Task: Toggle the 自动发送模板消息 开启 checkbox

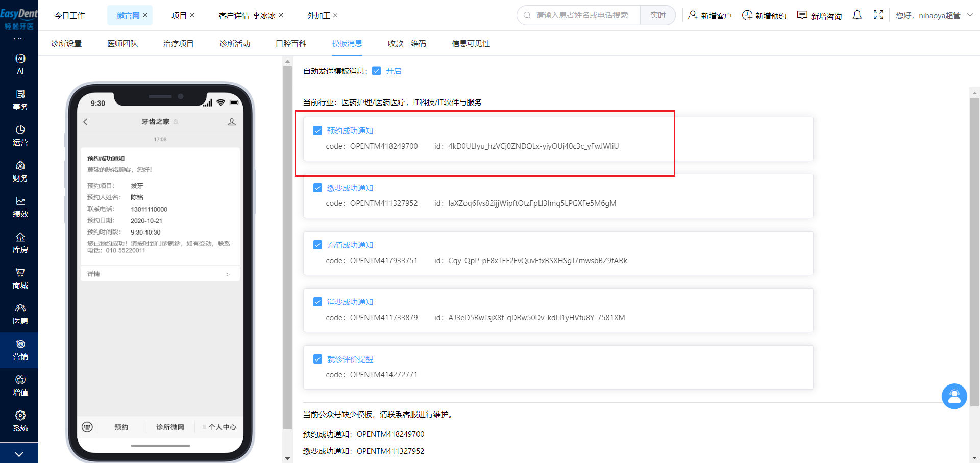Action: point(376,71)
